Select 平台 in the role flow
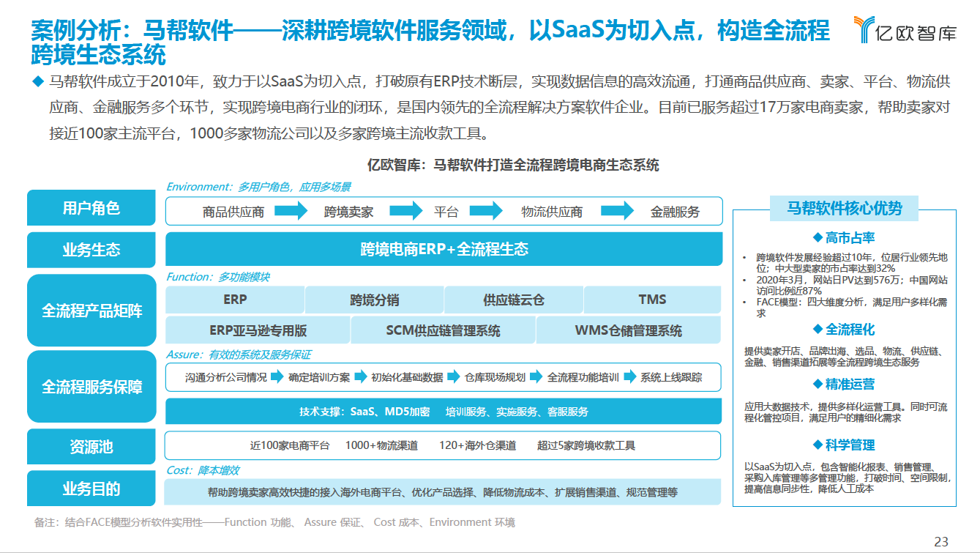This screenshot has height=553, width=980. pos(446,212)
